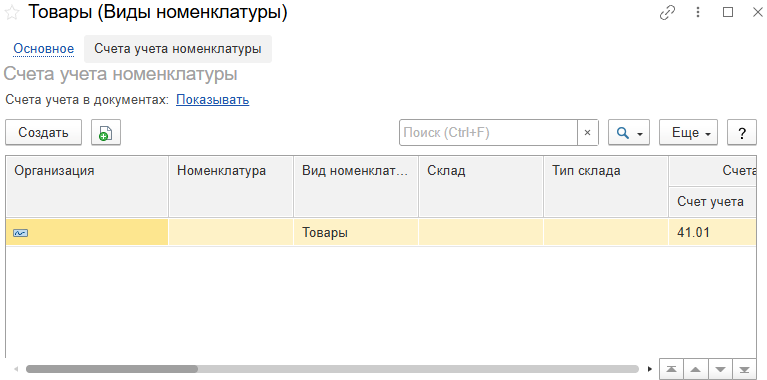
Task: Sort by the Организация column header
Action: point(87,186)
